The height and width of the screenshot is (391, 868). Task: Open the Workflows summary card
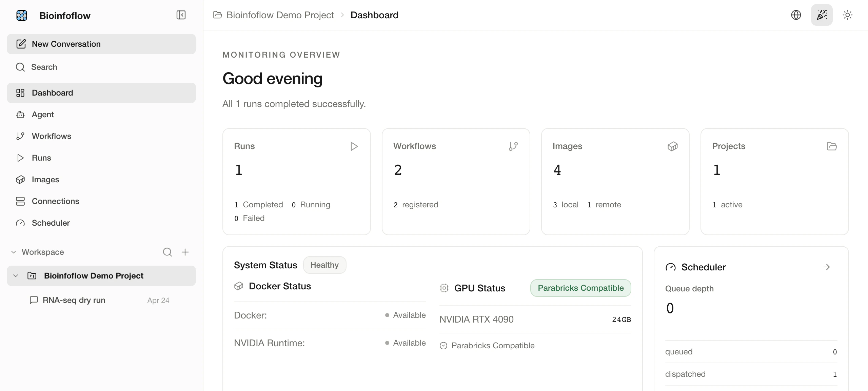pos(456,182)
